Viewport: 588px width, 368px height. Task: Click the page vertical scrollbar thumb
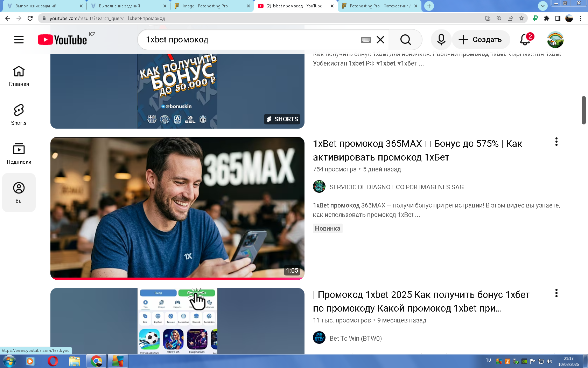point(584,110)
